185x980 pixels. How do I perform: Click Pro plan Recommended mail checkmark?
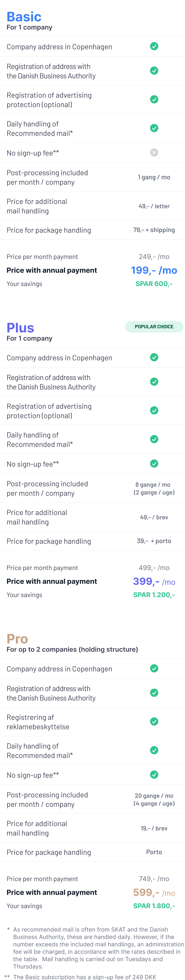(x=154, y=750)
